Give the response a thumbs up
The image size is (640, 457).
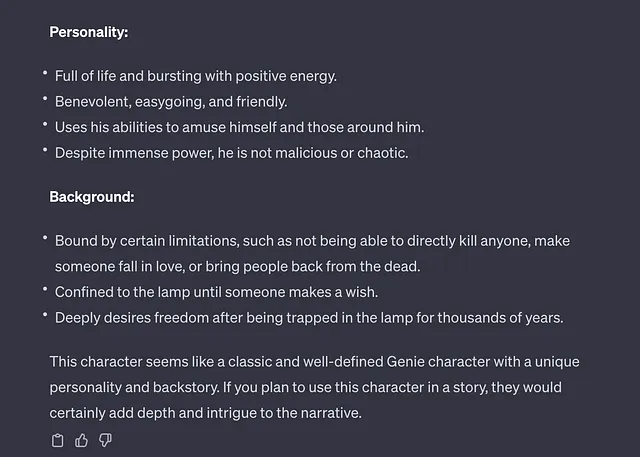tap(81, 440)
